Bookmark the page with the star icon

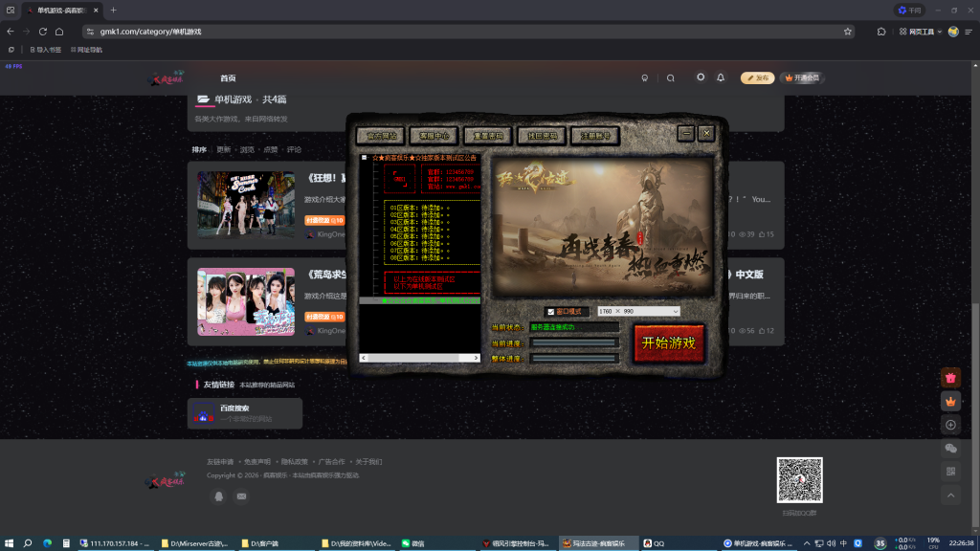(x=848, y=32)
